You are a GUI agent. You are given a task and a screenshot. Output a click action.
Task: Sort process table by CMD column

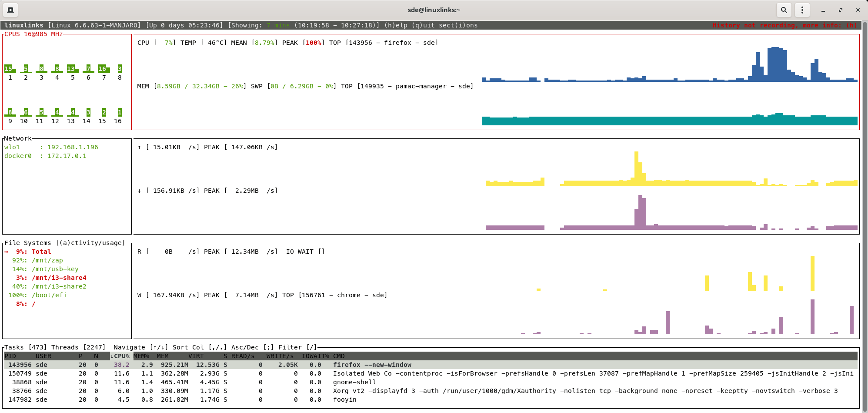[x=339, y=356]
